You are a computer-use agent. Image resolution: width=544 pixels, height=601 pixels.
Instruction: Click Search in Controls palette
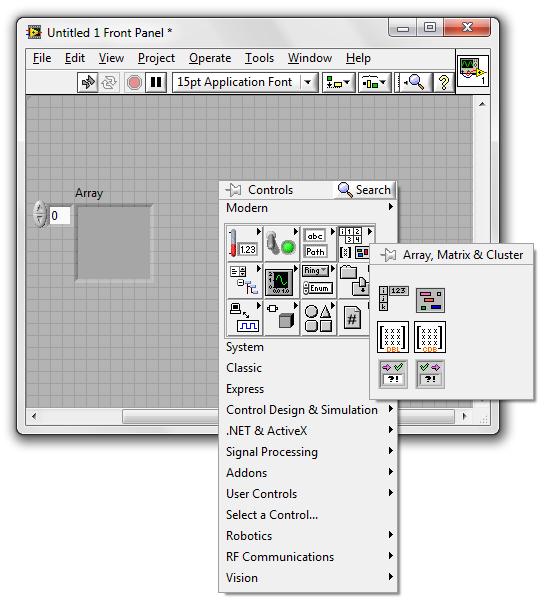(x=365, y=189)
